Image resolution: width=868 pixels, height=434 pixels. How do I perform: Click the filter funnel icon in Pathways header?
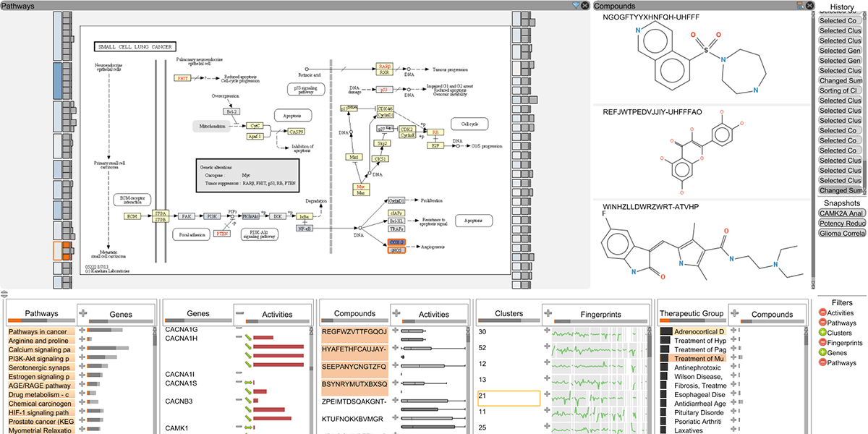575,5
